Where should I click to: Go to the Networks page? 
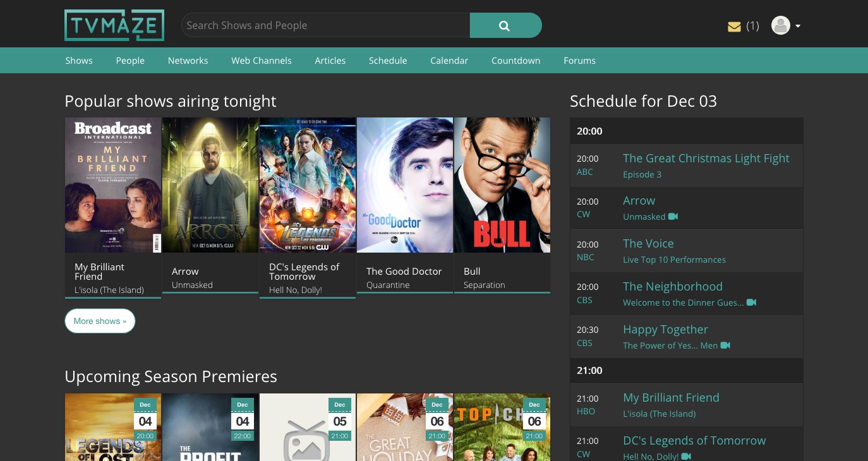[188, 61]
